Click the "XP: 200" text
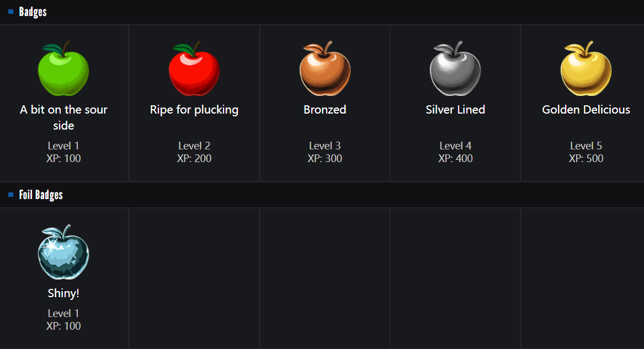Image resolution: width=644 pixels, height=349 pixels. coord(194,159)
